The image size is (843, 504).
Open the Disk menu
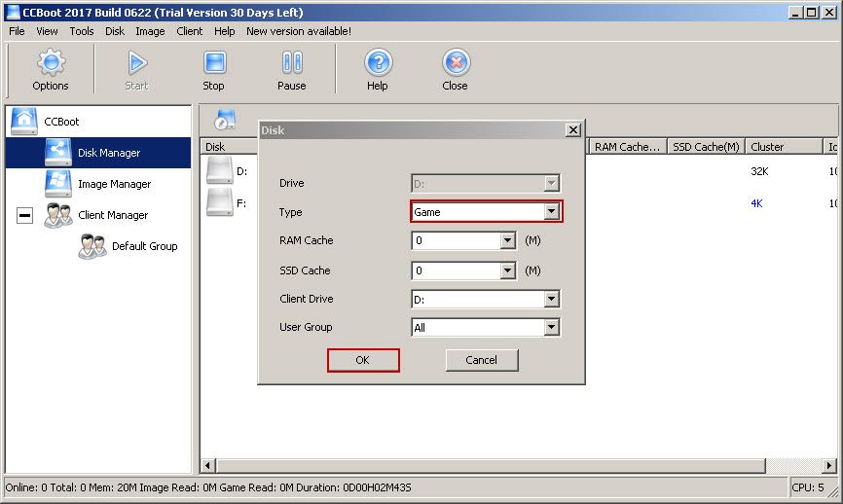click(x=115, y=31)
